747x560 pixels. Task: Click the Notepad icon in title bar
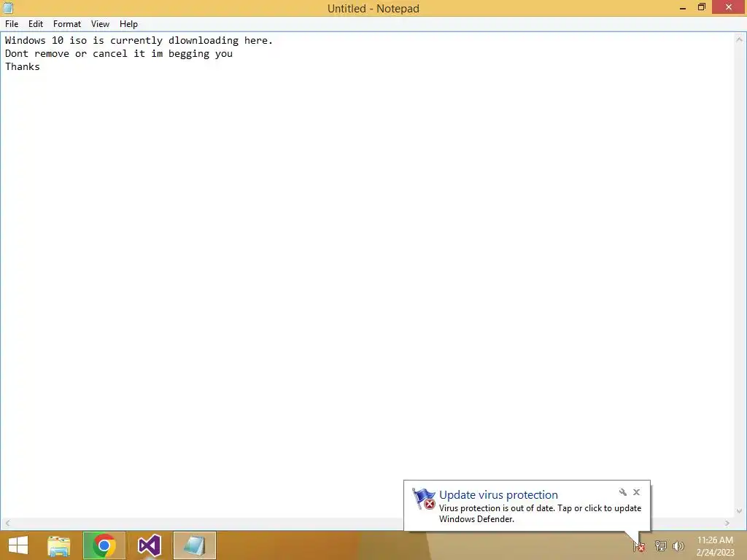click(7, 8)
